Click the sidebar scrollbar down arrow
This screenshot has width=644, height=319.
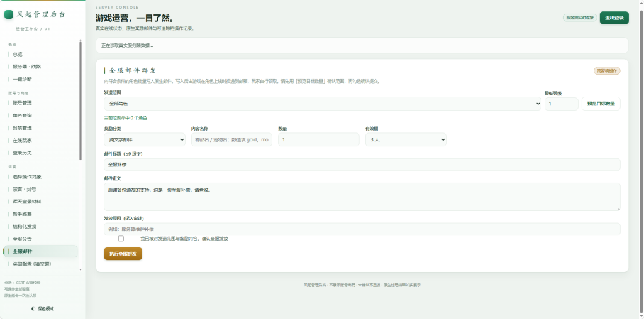(80, 270)
